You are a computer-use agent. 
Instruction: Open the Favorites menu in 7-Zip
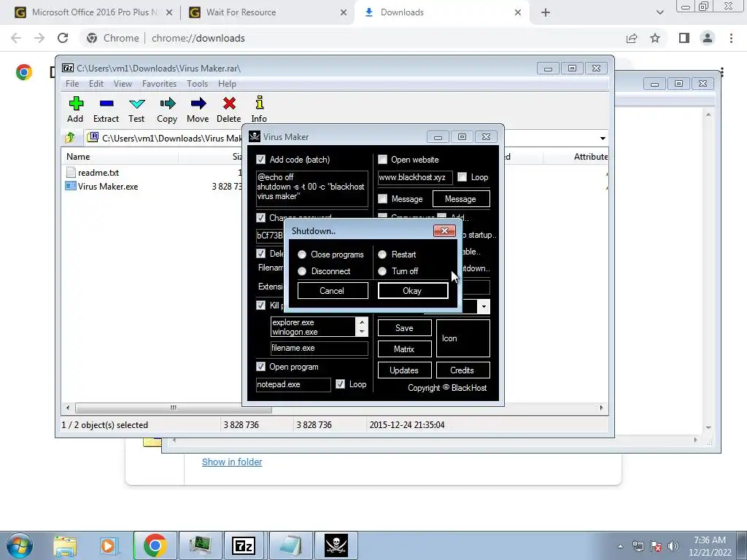pyautogui.click(x=159, y=83)
